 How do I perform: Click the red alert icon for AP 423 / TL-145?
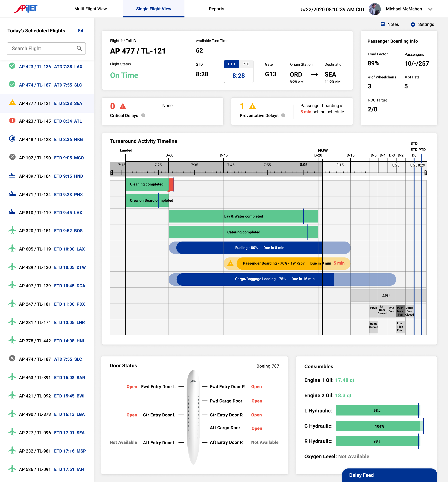(12, 121)
